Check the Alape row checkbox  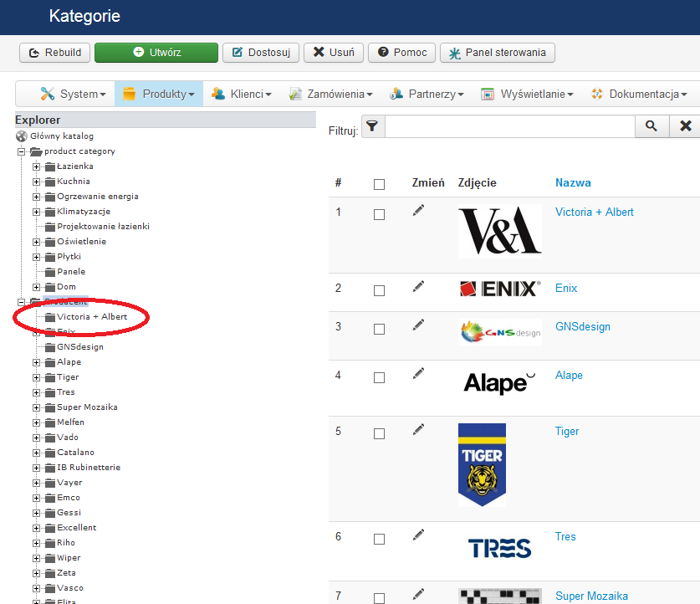pyautogui.click(x=379, y=377)
